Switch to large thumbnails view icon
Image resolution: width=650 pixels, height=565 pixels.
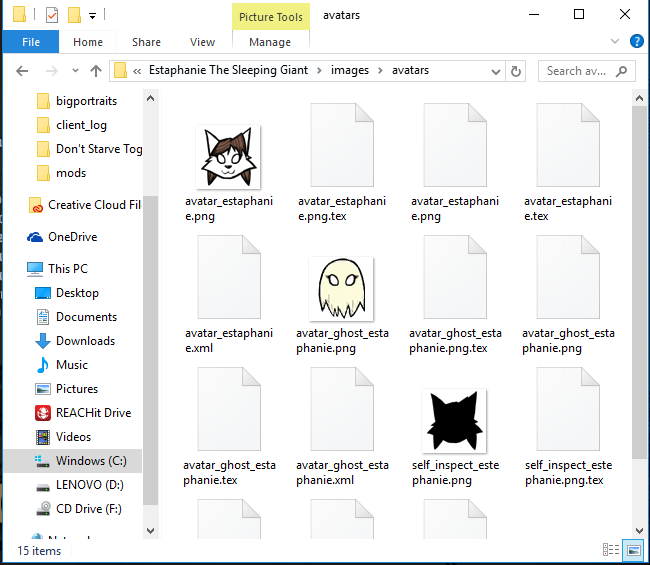[x=632, y=550]
